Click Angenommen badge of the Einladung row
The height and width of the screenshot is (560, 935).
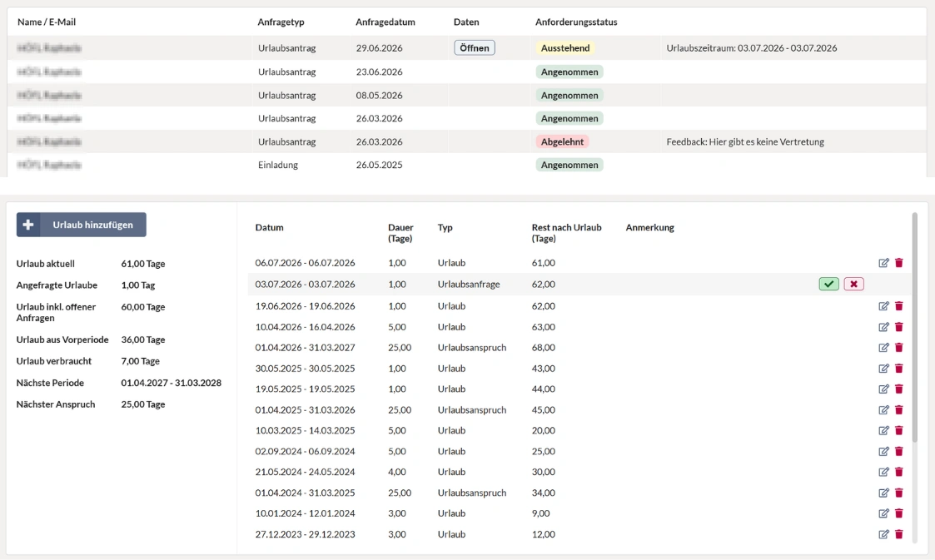click(569, 165)
